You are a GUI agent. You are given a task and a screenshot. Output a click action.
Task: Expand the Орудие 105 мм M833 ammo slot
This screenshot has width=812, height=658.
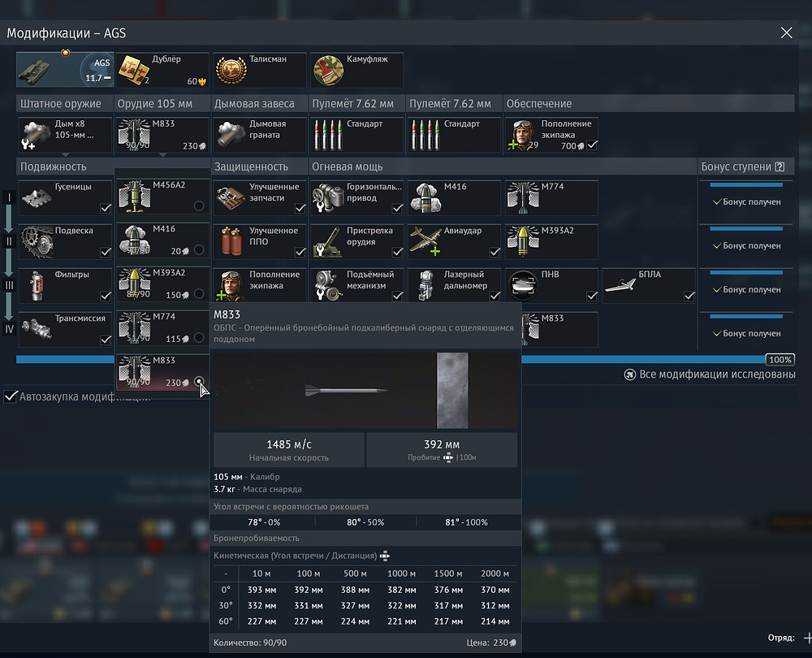162,135
